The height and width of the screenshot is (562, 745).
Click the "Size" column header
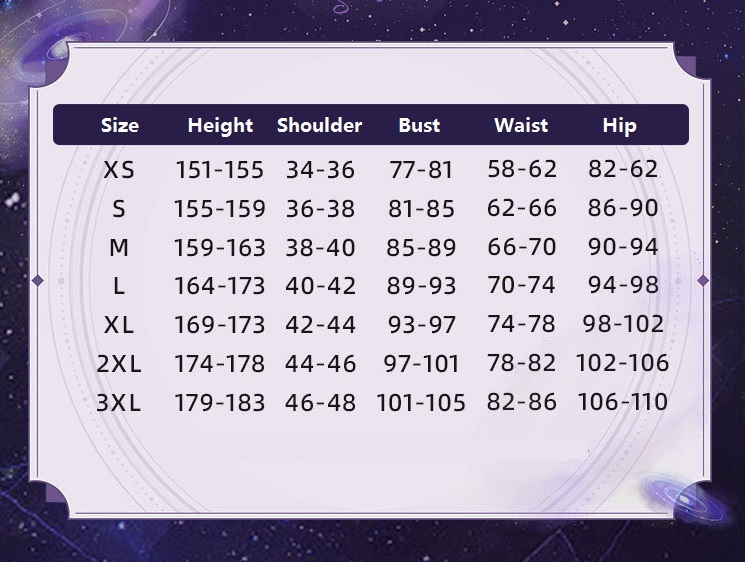point(120,125)
